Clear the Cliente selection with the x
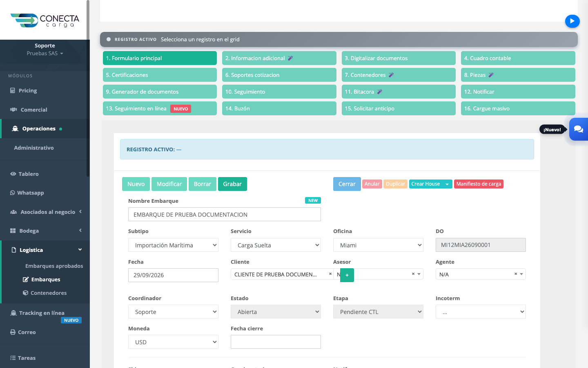The image size is (588, 368). (330, 274)
